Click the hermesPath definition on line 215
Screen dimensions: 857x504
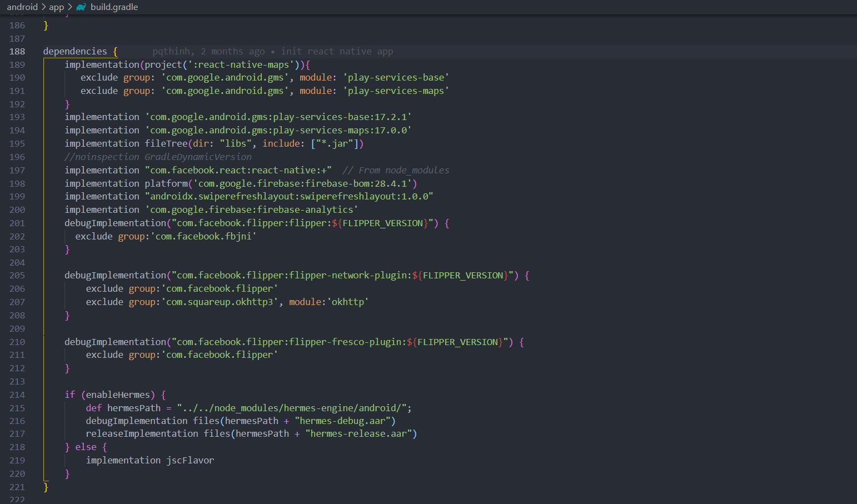(x=133, y=407)
